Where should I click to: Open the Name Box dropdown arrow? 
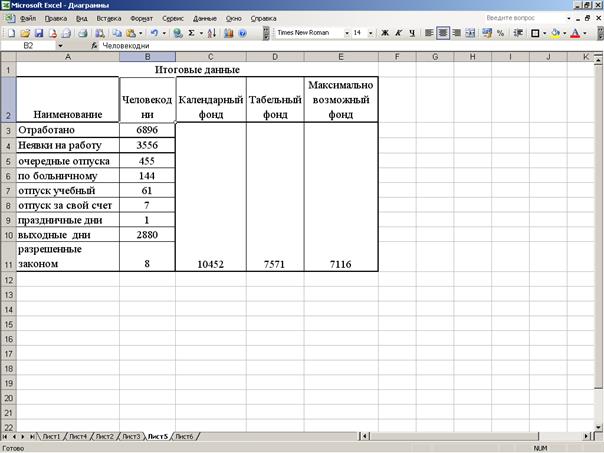(60, 46)
